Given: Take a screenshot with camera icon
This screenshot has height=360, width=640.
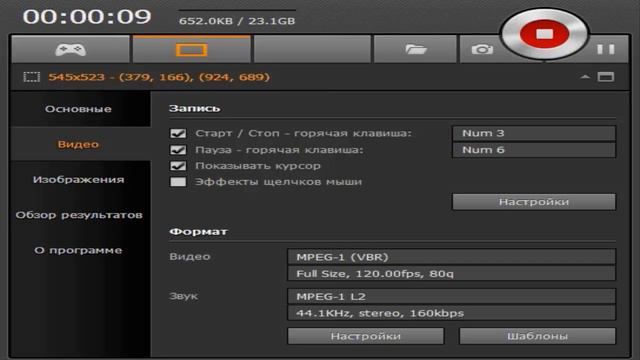Looking at the screenshot, I should 482,49.
